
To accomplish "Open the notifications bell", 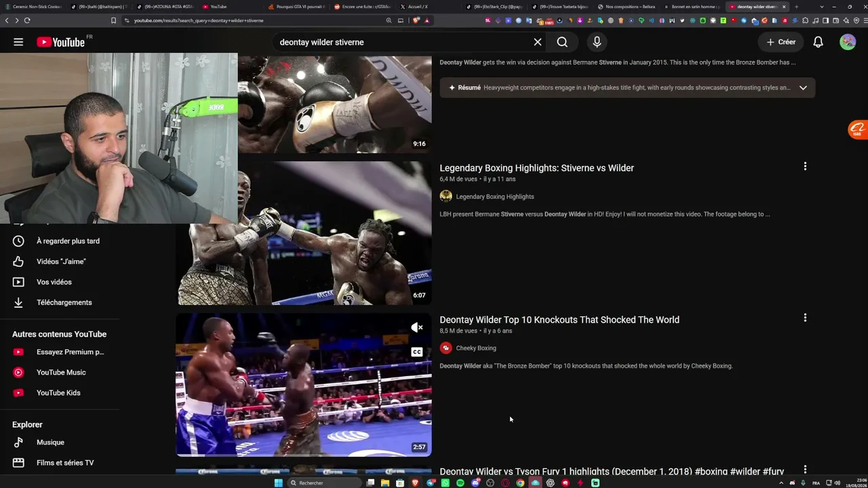I will click(x=818, y=42).
